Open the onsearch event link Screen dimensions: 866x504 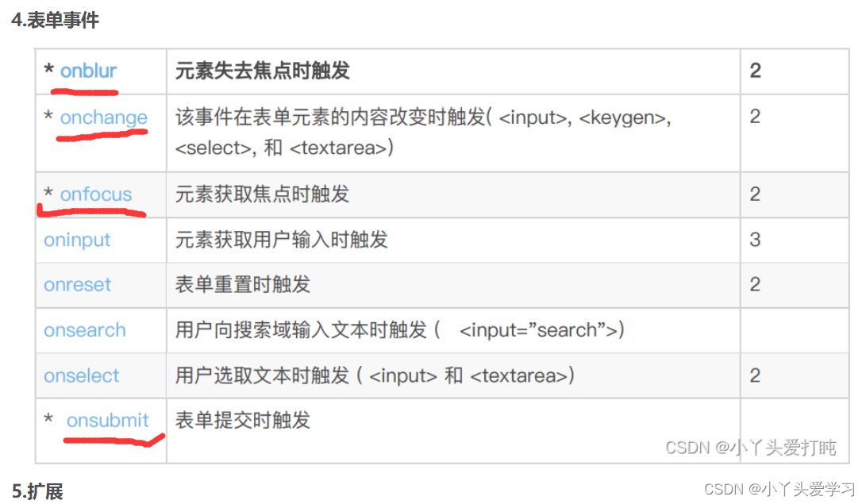tap(85, 330)
